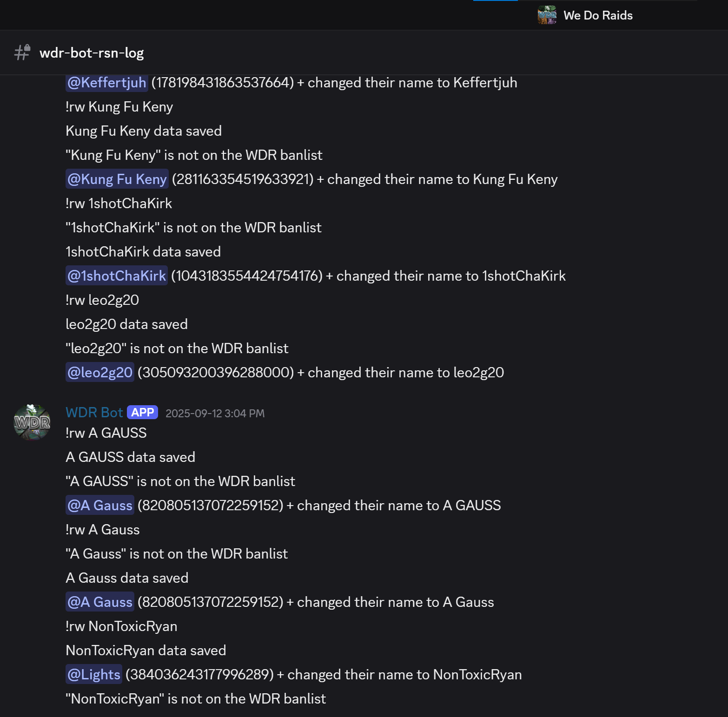Click the "!rw A GAUSS" message line
728x717 pixels.
(106, 433)
